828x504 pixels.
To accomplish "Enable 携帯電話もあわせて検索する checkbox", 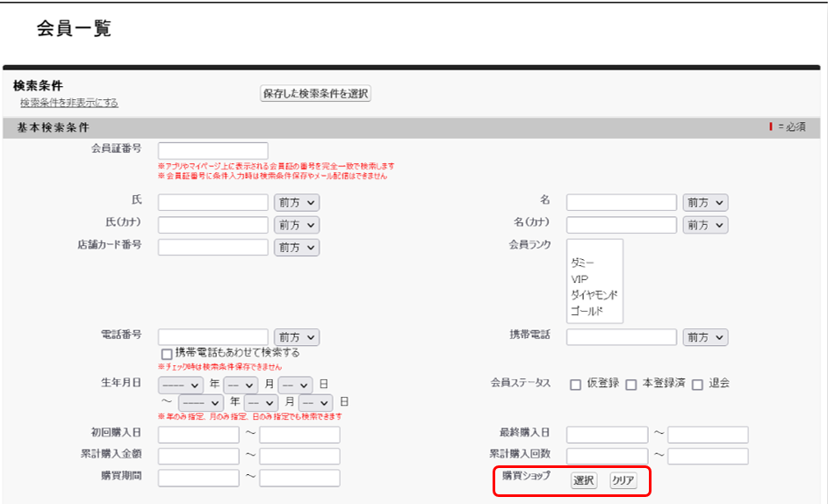I will click(x=167, y=353).
